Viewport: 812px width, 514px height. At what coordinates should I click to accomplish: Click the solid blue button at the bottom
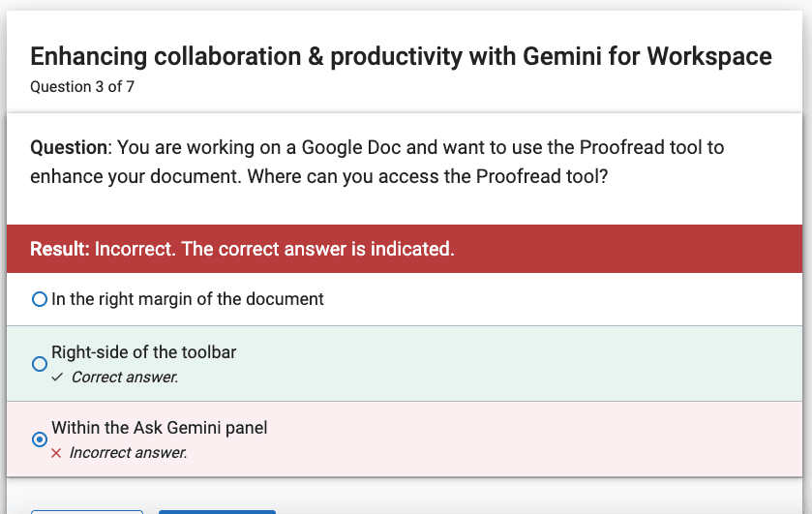point(217,512)
